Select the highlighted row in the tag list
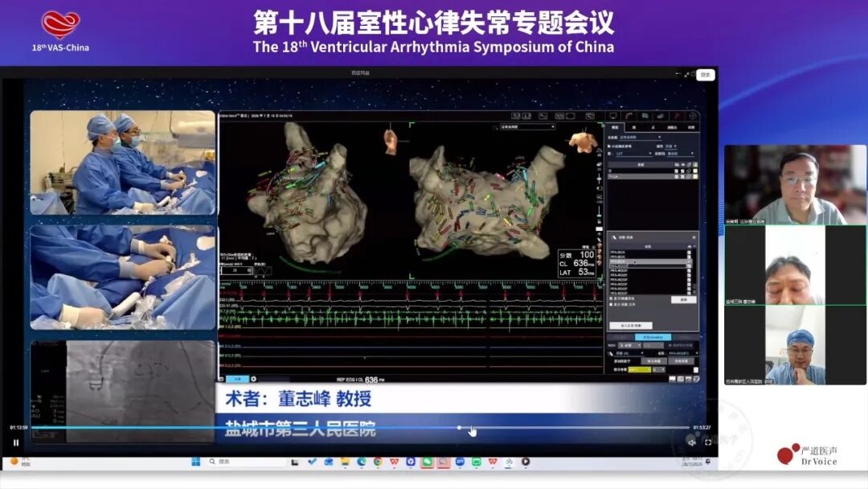This screenshot has height=489, width=868. (651, 261)
